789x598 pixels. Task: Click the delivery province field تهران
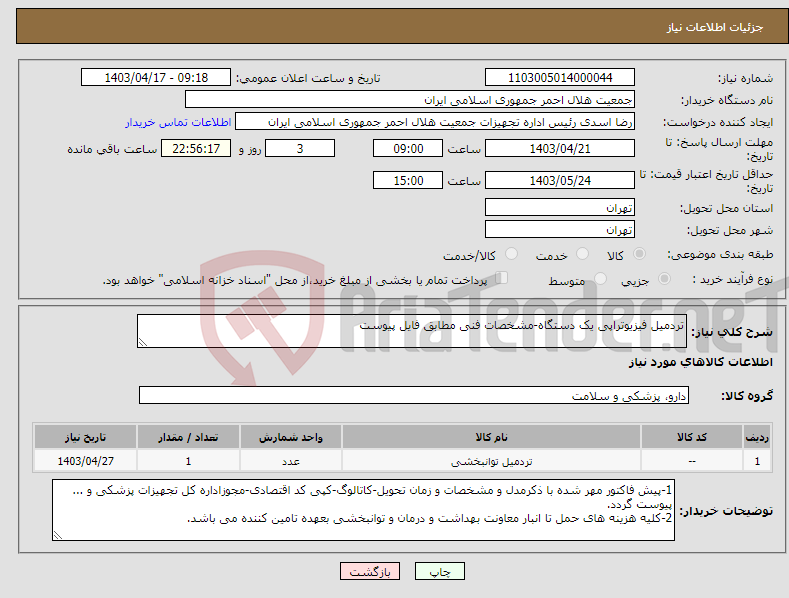(x=560, y=207)
